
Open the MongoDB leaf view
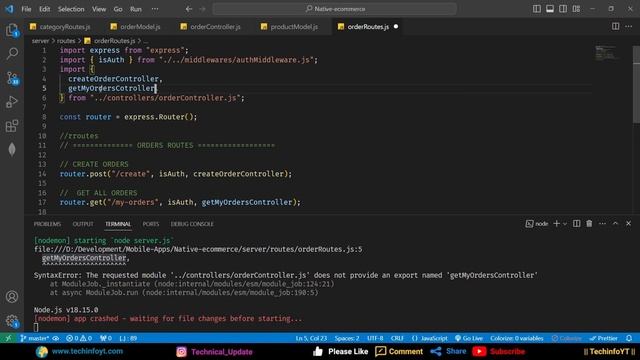[x=12, y=149]
